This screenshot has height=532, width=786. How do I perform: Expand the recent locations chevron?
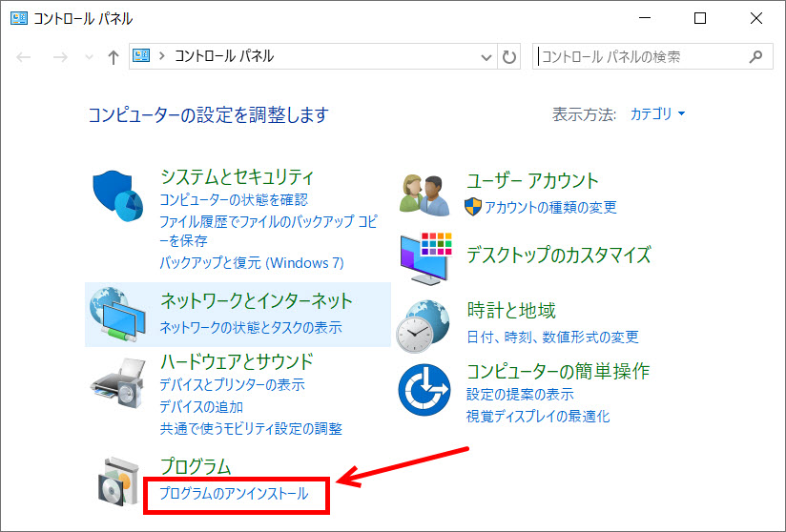[x=89, y=58]
